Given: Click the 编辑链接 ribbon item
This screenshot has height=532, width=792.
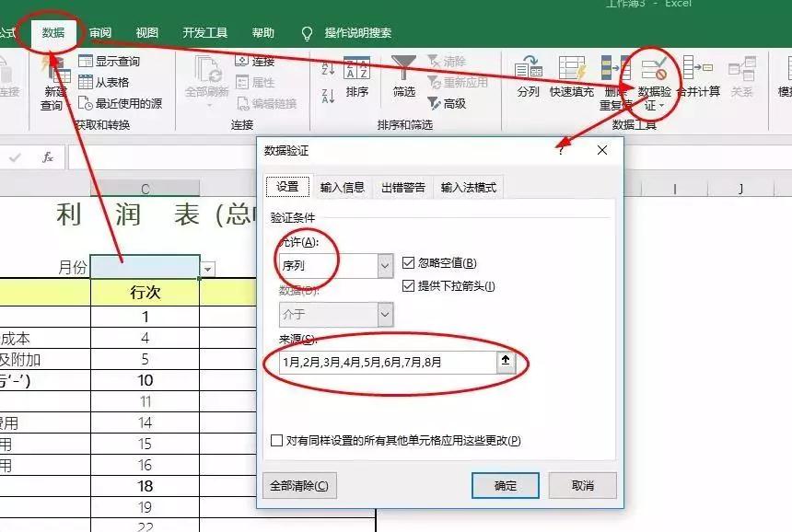Looking at the screenshot, I should pyautogui.click(x=267, y=103).
